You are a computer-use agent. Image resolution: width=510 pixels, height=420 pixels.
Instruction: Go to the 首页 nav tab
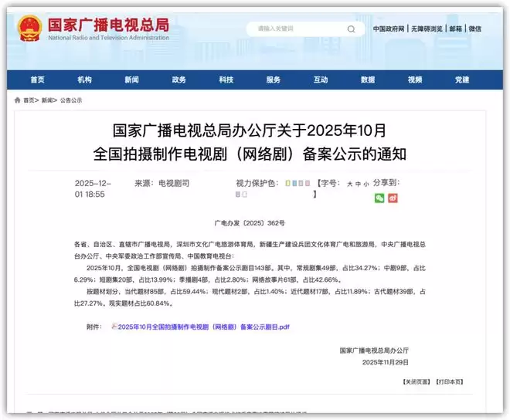(x=37, y=80)
